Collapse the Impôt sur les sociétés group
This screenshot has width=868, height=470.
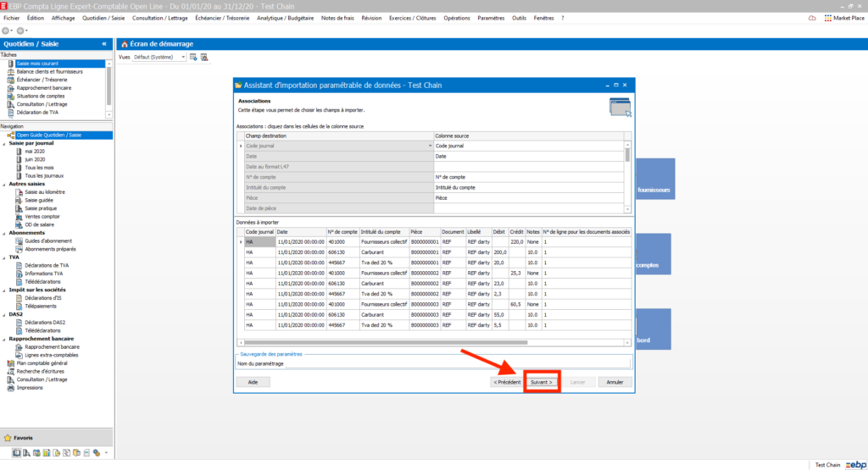tap(4, 290)
